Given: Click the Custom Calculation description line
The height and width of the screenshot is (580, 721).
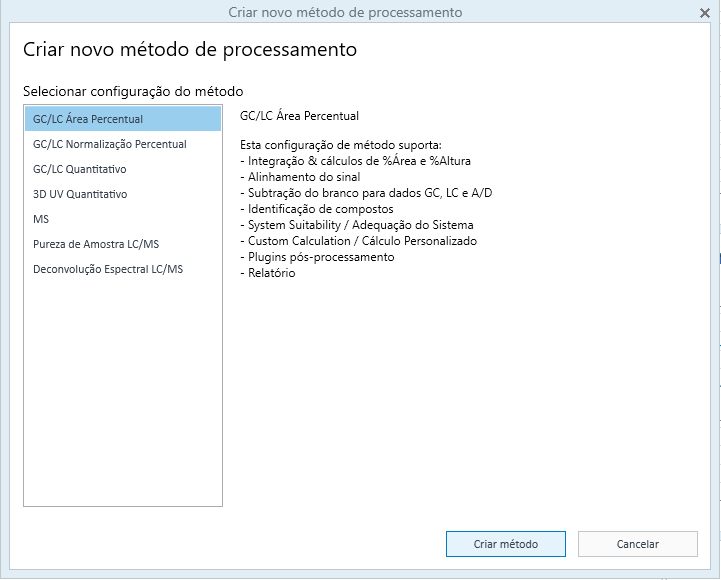Looking at the screenshot, I should click(x=359, y=241).
